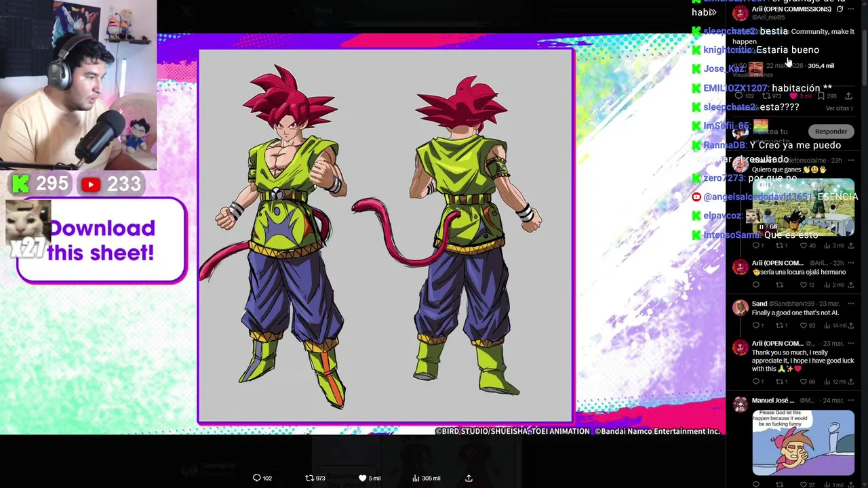
Task: Click share icon in the bar under image
Action: click(x=469, y=479)
